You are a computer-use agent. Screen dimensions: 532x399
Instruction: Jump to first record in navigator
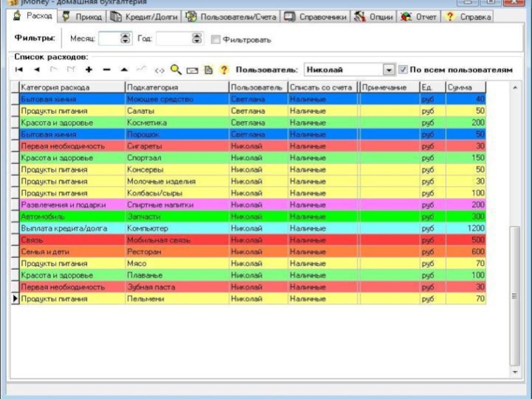pos(19,69)
